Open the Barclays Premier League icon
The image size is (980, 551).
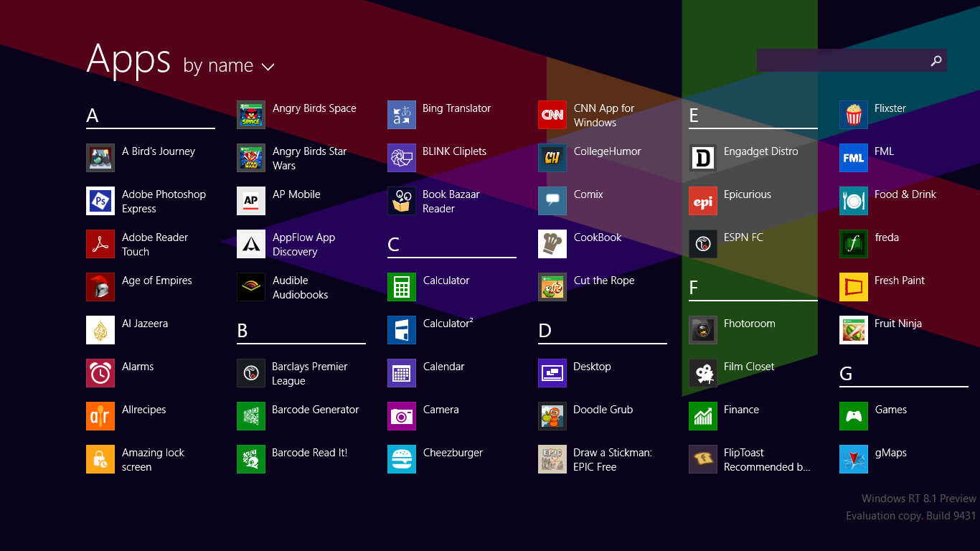tap(251, 373)
